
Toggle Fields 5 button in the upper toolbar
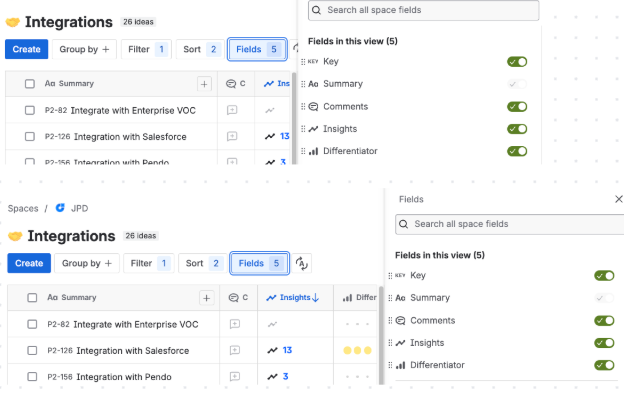click(257, 49)
